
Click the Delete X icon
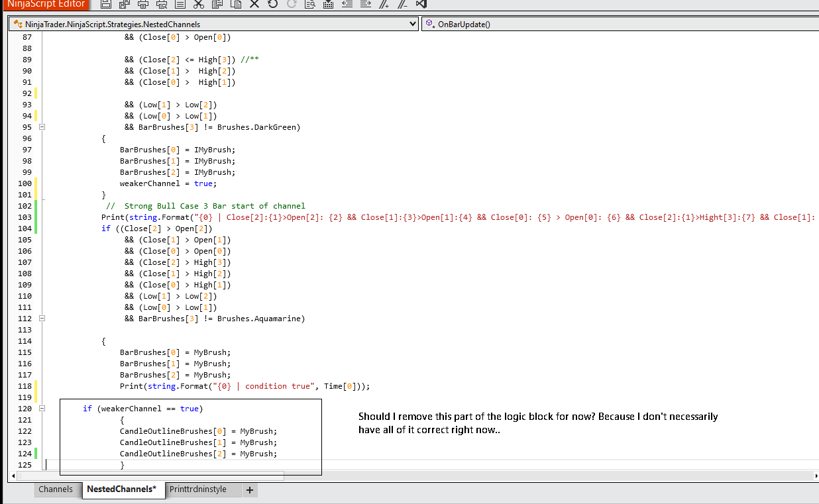coord(254,4)
